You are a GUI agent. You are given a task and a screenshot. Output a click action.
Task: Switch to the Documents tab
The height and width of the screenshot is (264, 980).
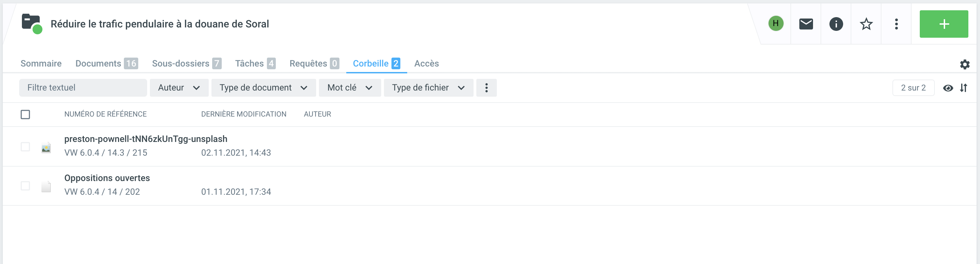(106, 64)
